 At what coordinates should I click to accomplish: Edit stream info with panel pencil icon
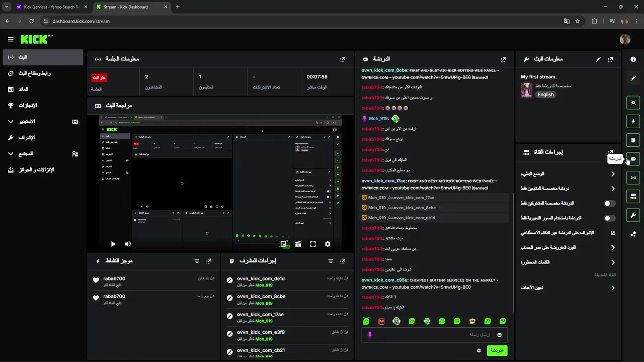[x=598, y=59]
